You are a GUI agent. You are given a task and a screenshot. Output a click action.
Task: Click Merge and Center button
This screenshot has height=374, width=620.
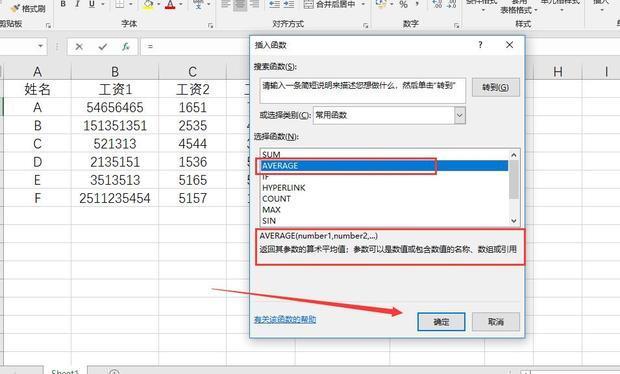tap(329, 4)
